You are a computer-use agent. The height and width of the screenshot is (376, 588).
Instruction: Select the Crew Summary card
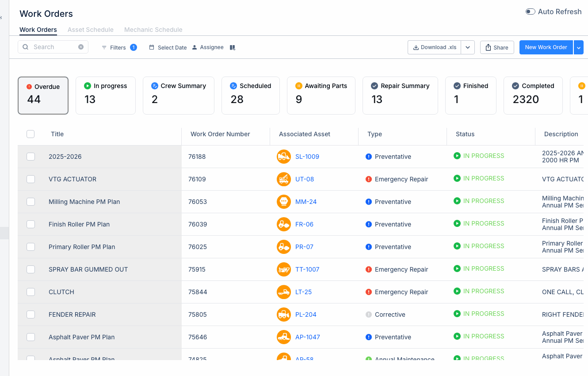click(x=179, y=96)
